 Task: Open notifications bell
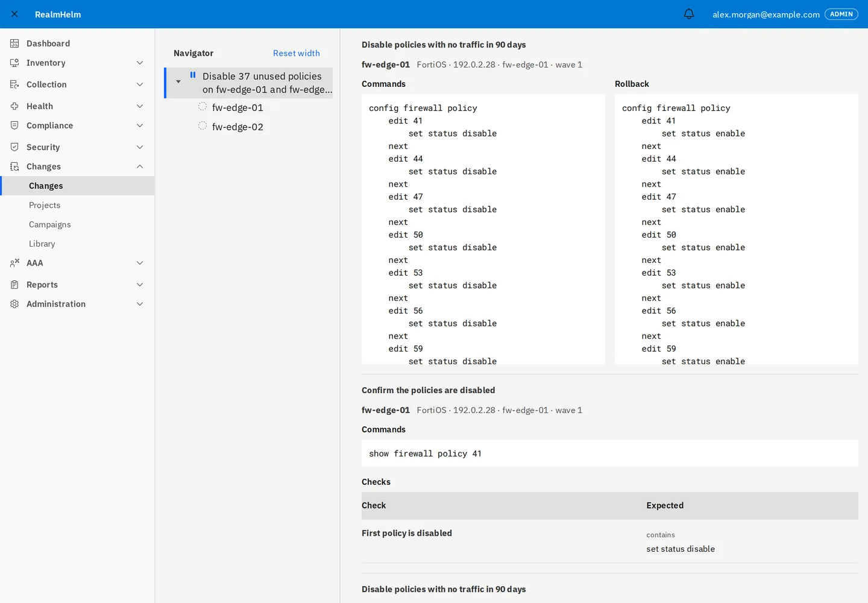coord(689,14)
